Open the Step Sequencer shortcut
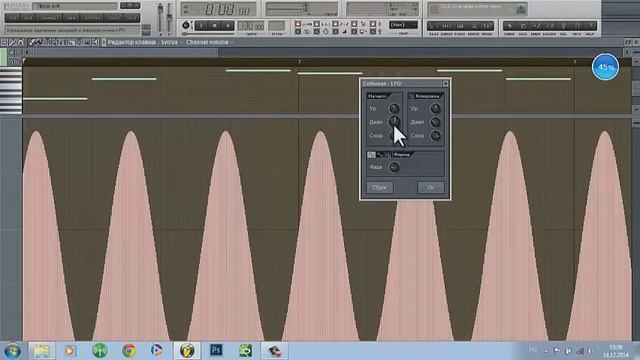The image size is (640, 360). (x=447, y=27)
